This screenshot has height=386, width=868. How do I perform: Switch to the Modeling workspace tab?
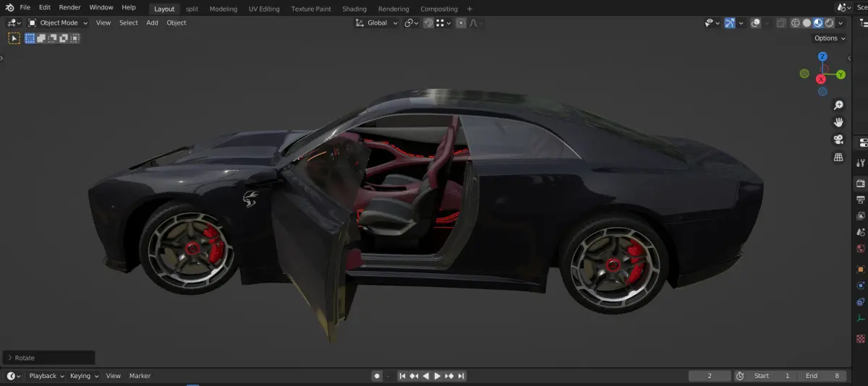[223, 9]
